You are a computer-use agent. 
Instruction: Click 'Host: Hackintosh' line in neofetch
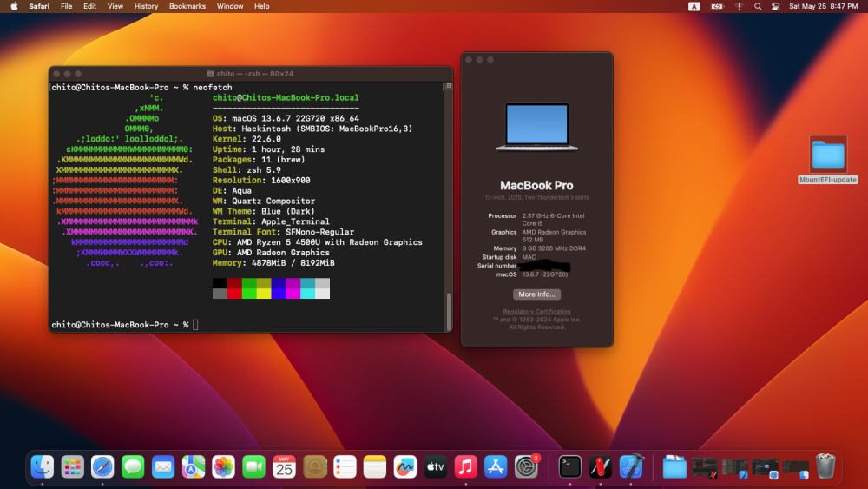tap(312, 129)
